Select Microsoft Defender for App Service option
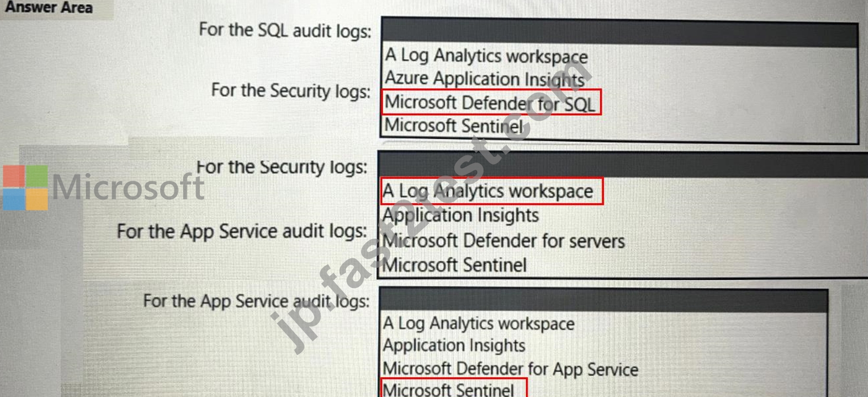 (510, 369)
